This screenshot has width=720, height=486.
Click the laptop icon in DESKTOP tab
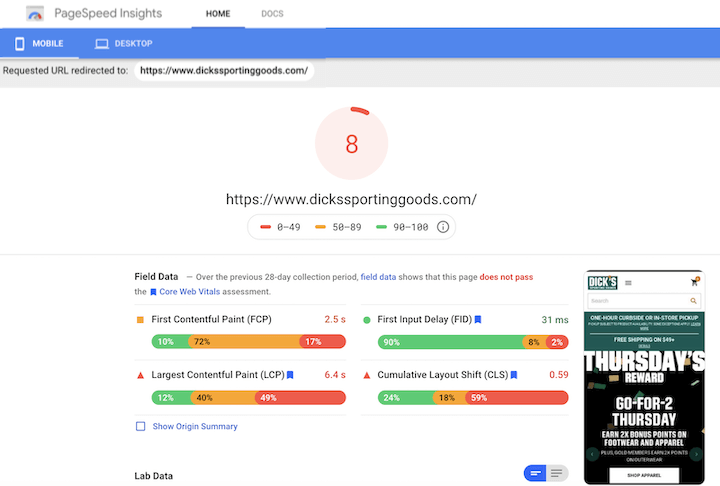tap(101, 44)
